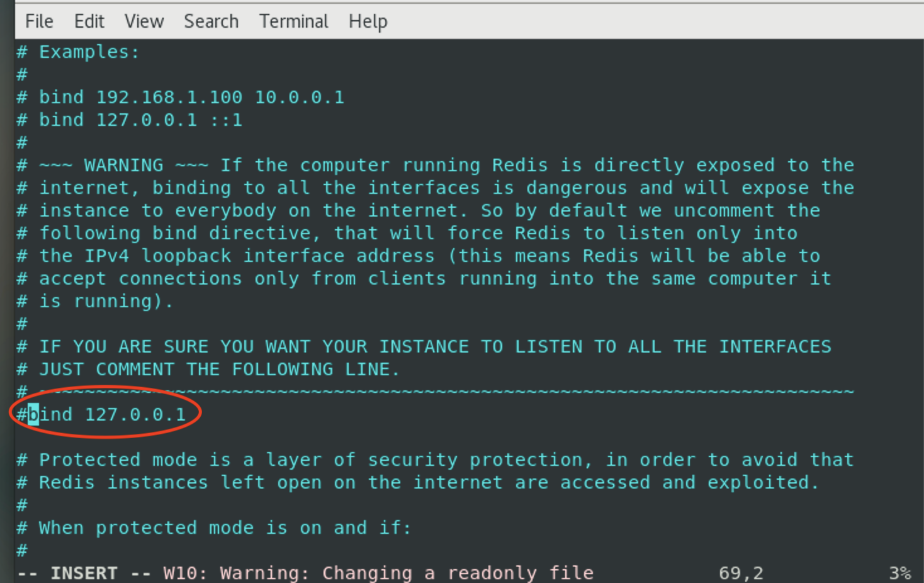
Task: Open the Help menu
Action: [368, 21]
